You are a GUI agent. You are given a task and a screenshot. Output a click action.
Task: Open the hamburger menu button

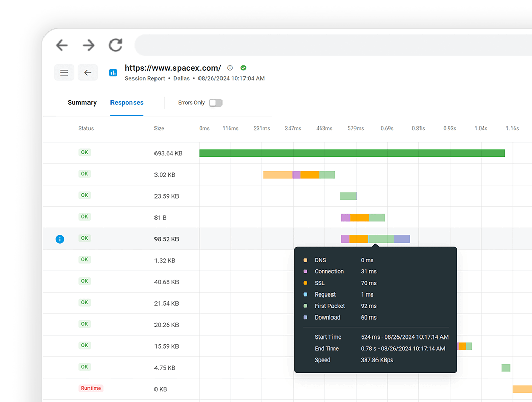(64, 73)
